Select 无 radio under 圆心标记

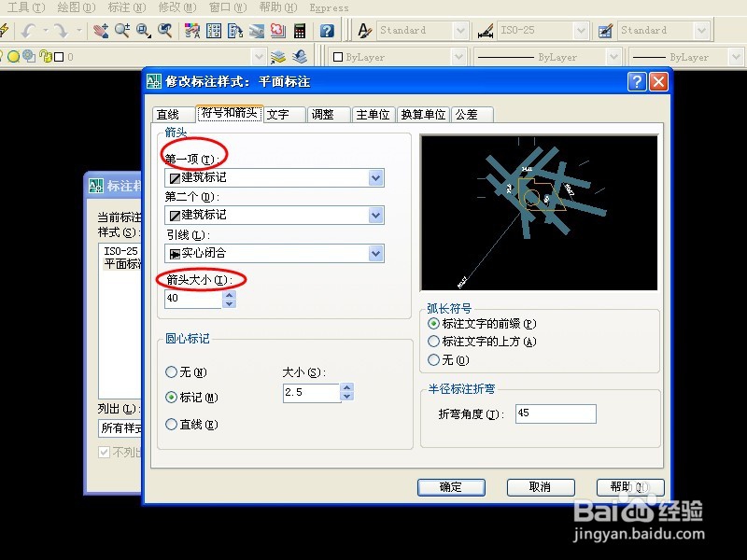[171, 371]
